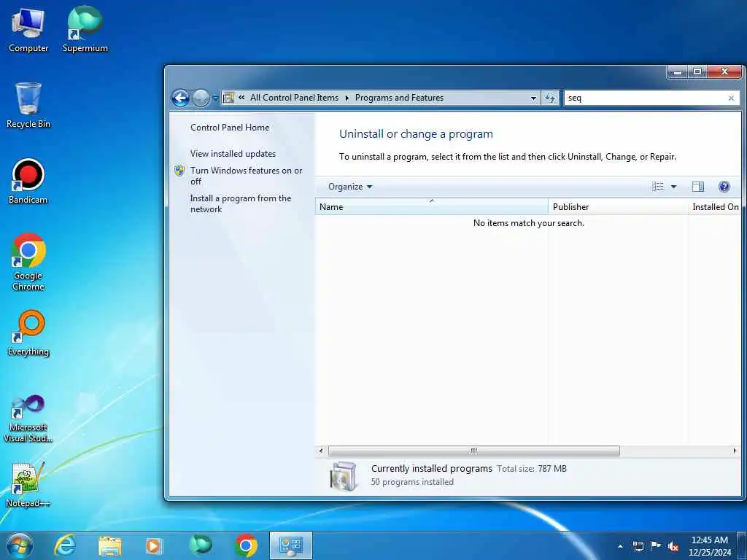
Task: Sort by the Publisher column header
Action: click(x=618, y=206)
